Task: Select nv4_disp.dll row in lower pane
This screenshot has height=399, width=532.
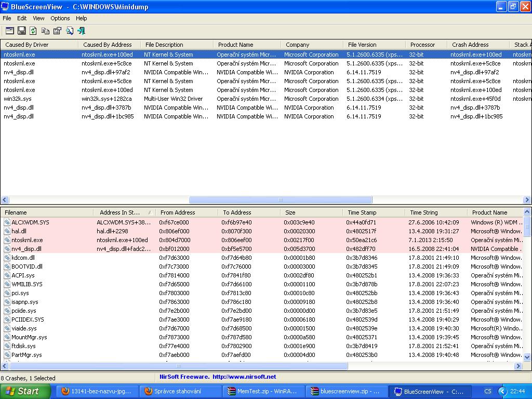Action: 262,249
